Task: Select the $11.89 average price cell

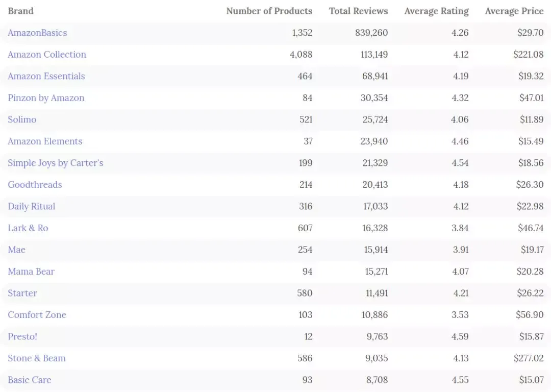Action: click(x=532, y=119)
